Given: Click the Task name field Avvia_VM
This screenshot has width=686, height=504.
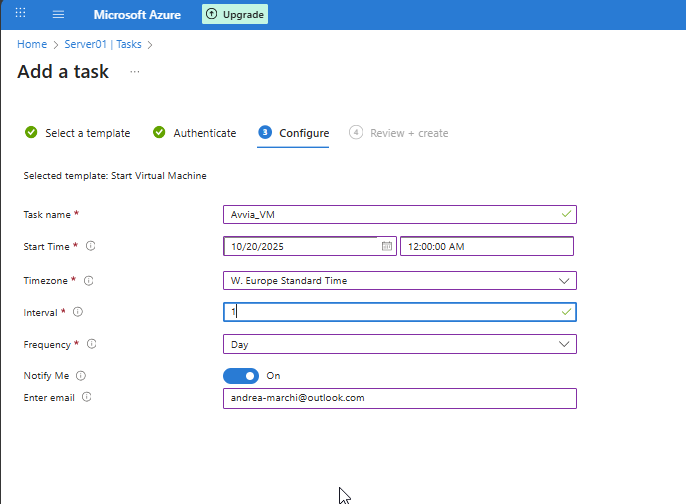Looking at the screenshot, I should (x=400, y=214).
